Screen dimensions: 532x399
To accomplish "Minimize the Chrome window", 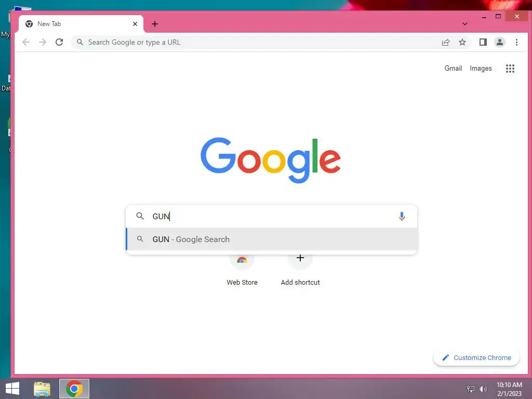I will [x=484, y=17].
